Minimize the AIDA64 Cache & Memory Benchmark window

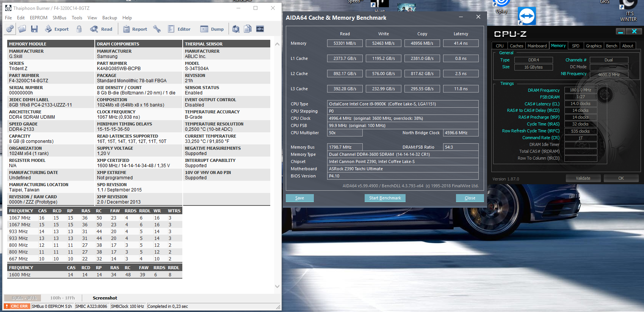click(x=461, y=17)
